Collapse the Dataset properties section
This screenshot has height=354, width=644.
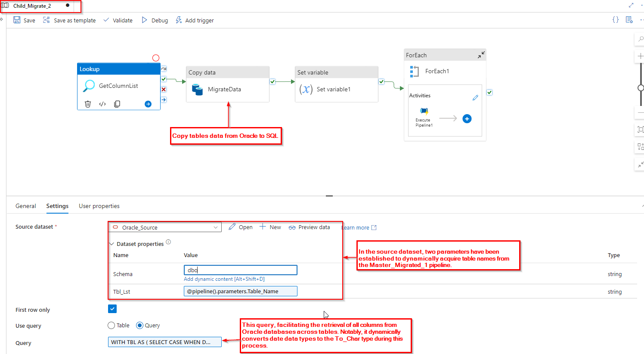point(112,244)
